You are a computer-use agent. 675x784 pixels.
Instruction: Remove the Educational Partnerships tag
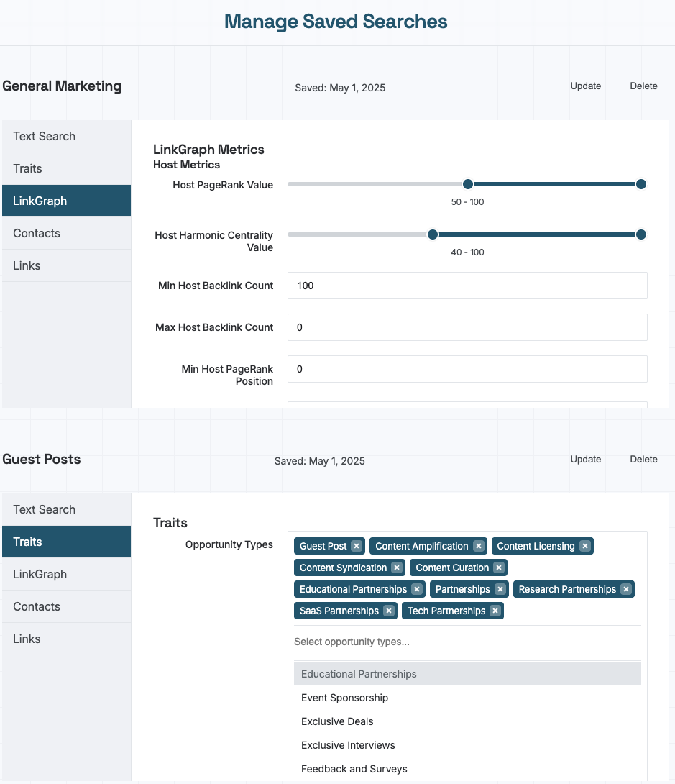(x=417, y=589)
